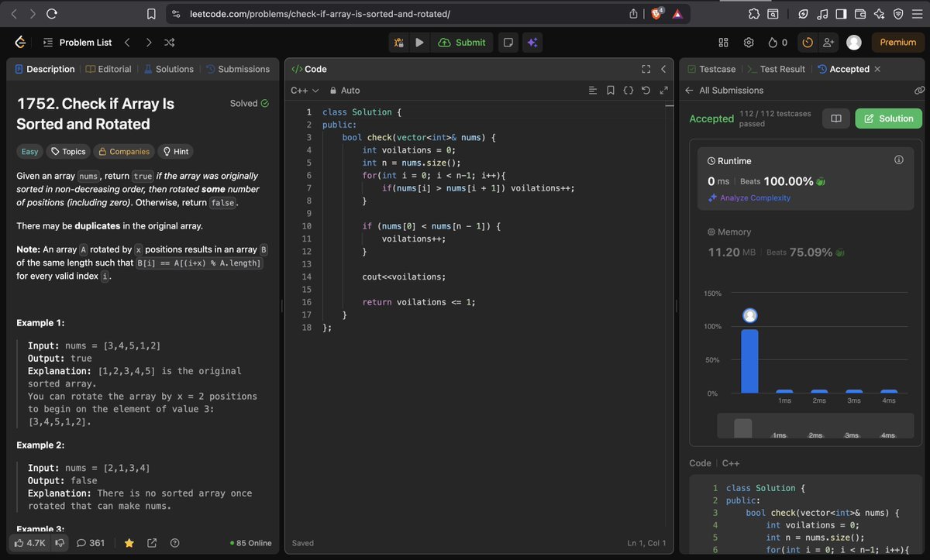Image resolution: width=930 pixels, height=560 pixels.
Task: Click the browser bookmark icon
Action: [x=151, y=13]
